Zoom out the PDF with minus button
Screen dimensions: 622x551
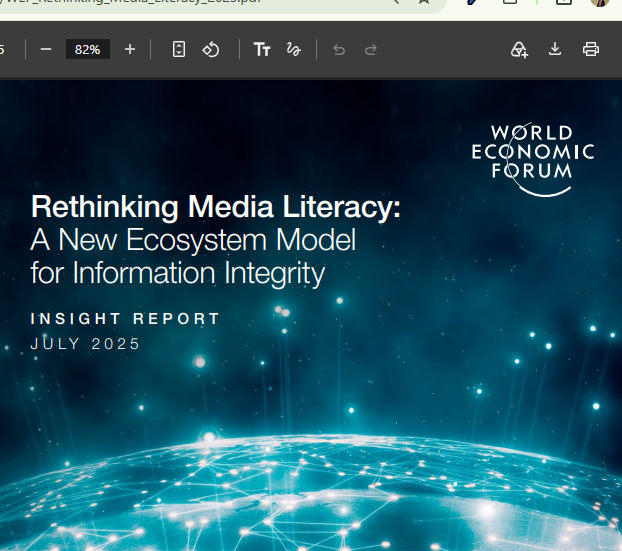click(x=46, y=50)
